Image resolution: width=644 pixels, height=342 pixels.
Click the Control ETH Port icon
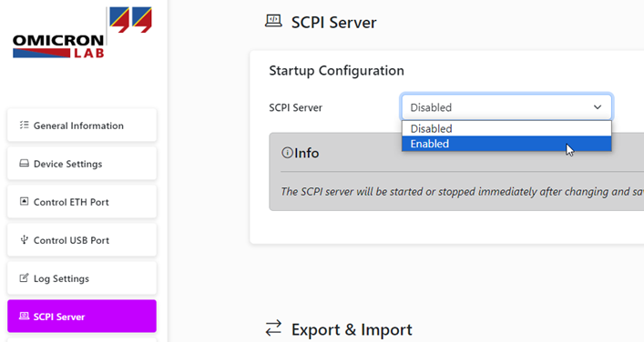[x=25, y=201]
